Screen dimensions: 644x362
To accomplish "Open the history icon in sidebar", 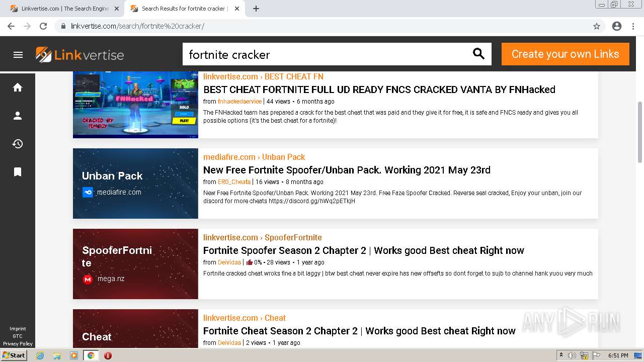I will pyautogui.click(x=18, y=144).
